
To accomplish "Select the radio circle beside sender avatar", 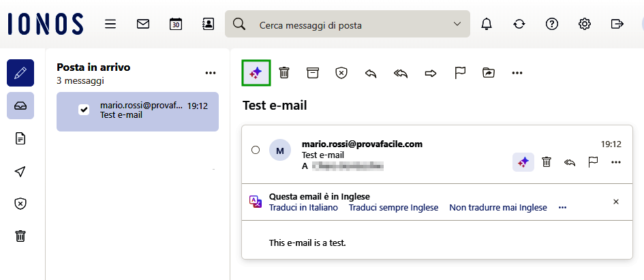I will pos(256,150).
